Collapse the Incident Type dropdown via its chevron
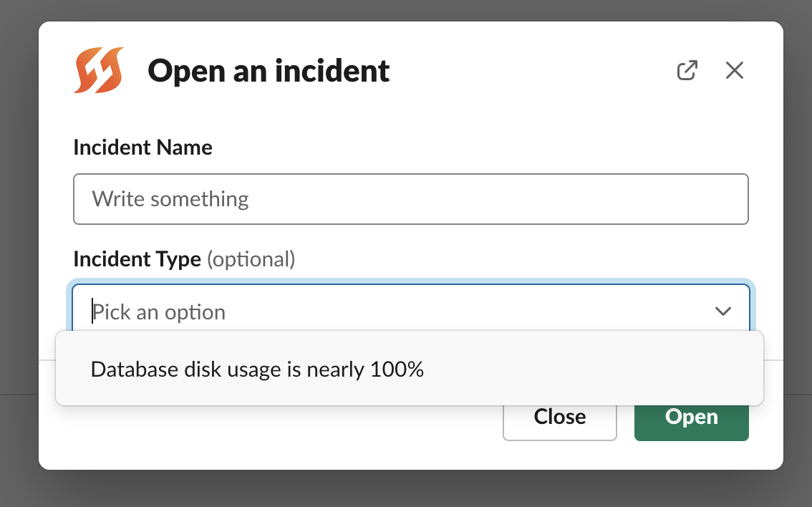The image size is (812, 507). (x=722, y=311)
